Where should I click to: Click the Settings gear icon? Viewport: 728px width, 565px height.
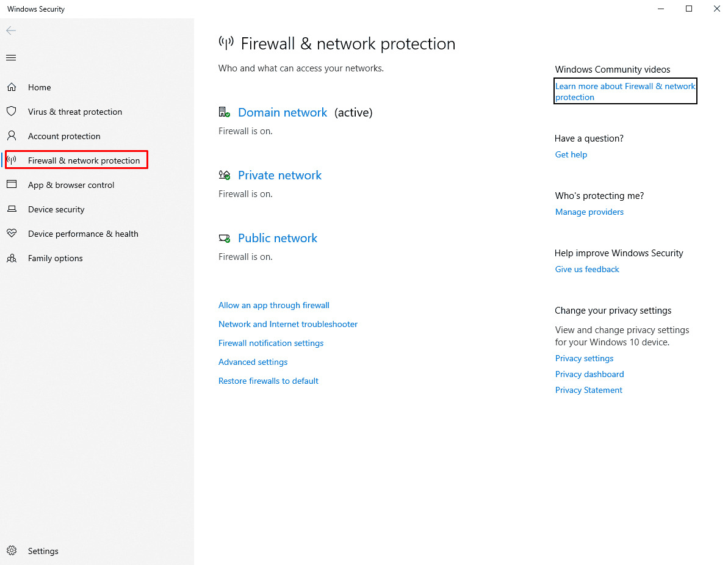coord(12,550)
